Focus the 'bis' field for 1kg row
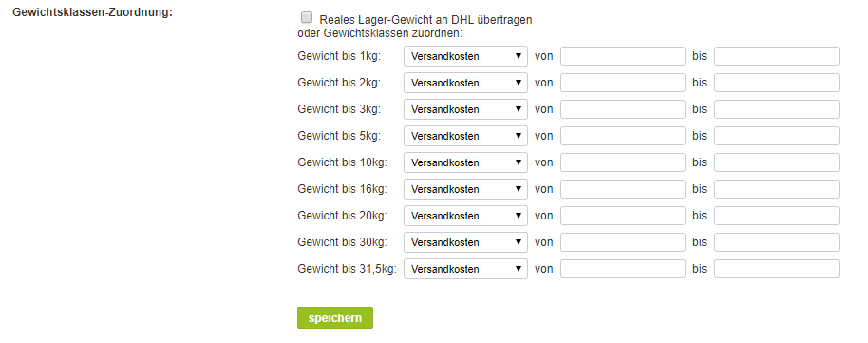 (x=777, y=56)
